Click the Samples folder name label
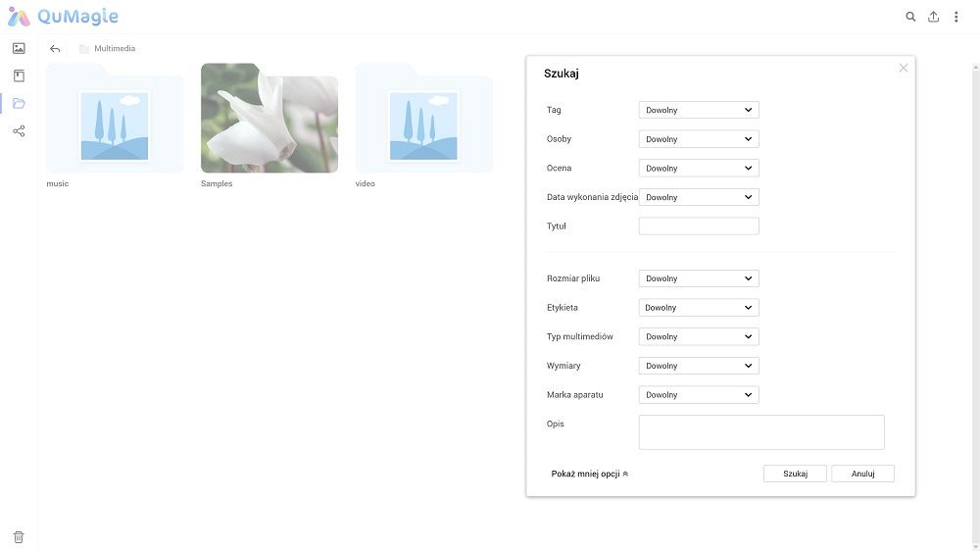980x551 pixels. pyautogui.click(x=217, y=183)
